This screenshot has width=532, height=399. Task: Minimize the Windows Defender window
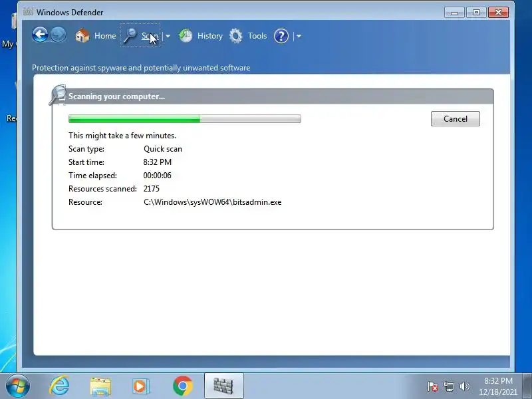coord(455,13)
